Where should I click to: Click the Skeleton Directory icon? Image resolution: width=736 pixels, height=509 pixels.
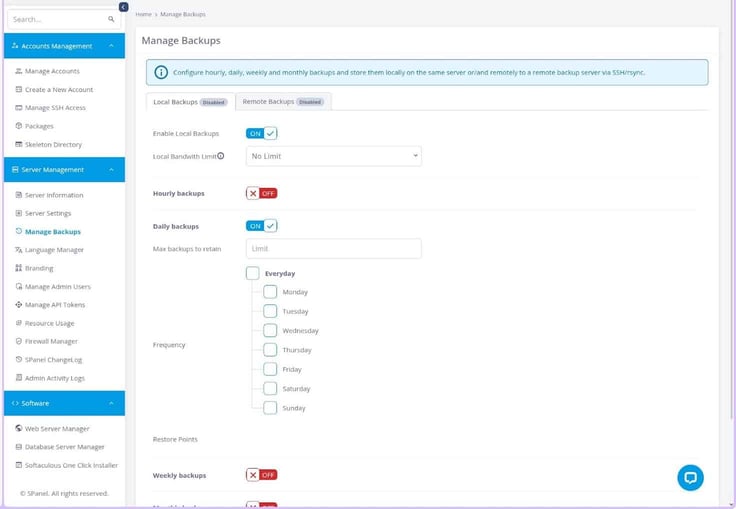coord(19,144)
